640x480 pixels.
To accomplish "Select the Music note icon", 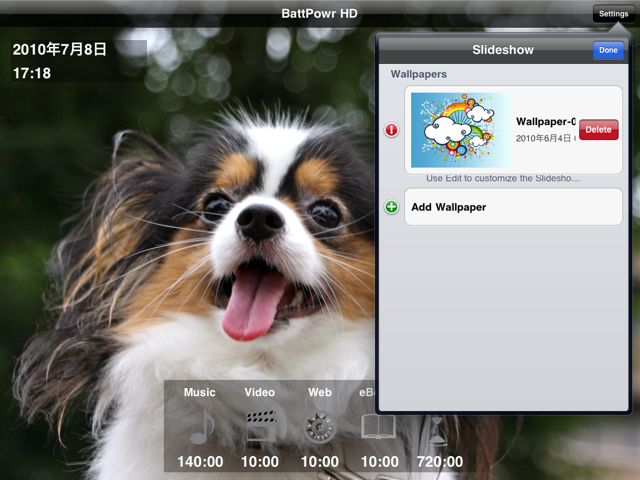I will 202,427.
